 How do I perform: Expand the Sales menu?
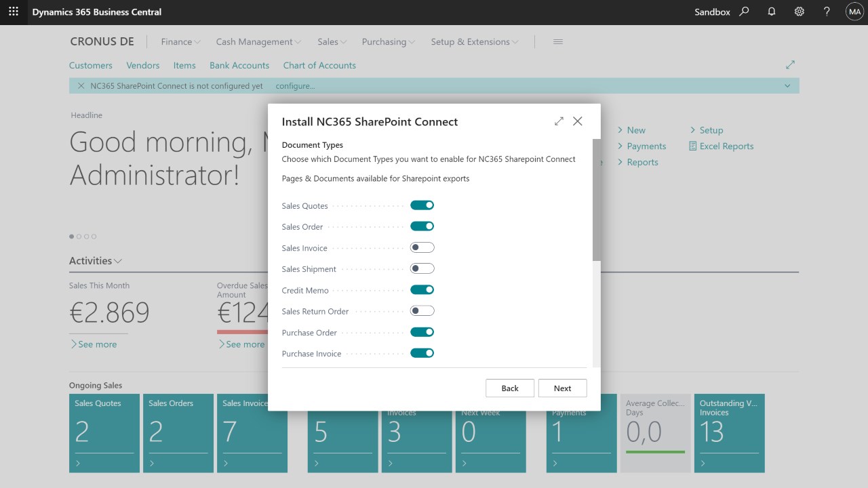(332, 42)
